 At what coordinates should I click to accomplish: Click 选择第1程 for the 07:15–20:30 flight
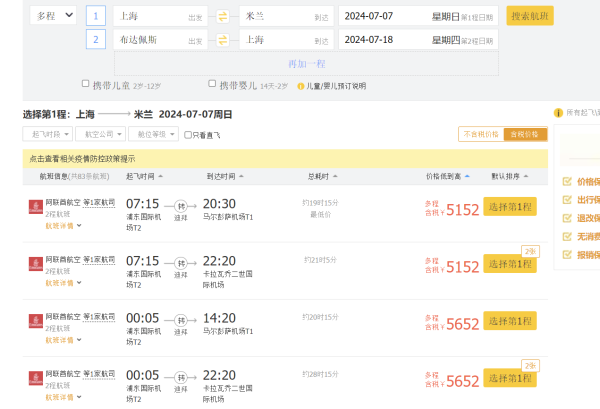click(x=510, y=207)
